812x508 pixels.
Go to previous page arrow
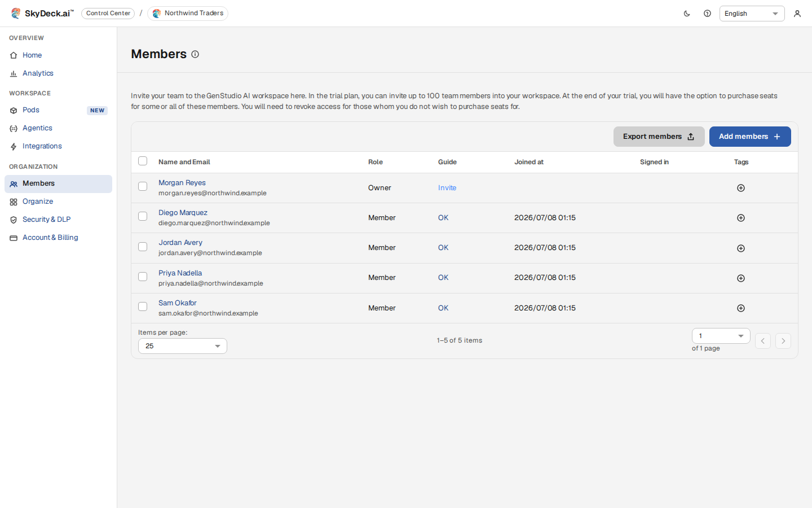pyautogui.click(x=763, y=341)
